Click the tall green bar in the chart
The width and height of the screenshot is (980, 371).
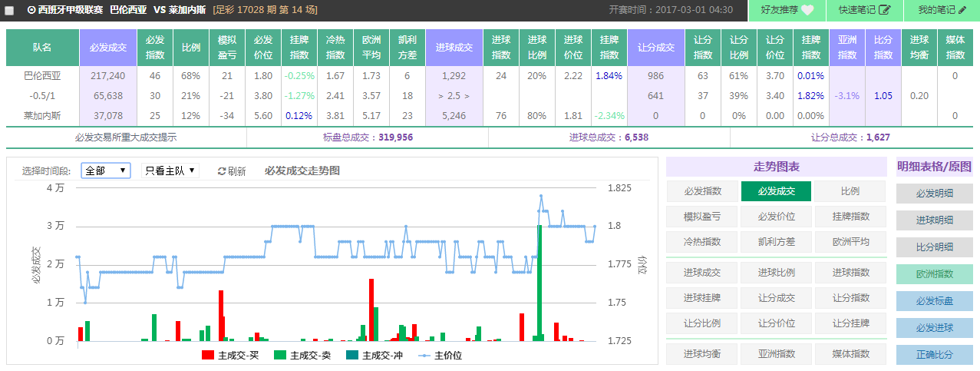click(x=539, y=283)
